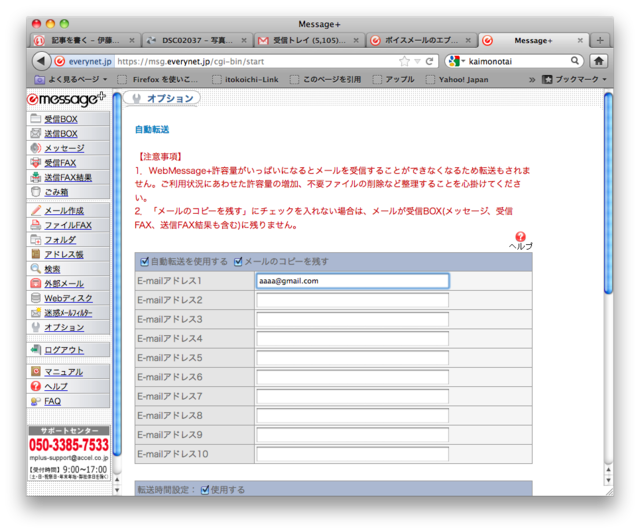Screen dimensions: 640x531
Task: Click the フォルダ icon in sidebar
Action: 36,240
